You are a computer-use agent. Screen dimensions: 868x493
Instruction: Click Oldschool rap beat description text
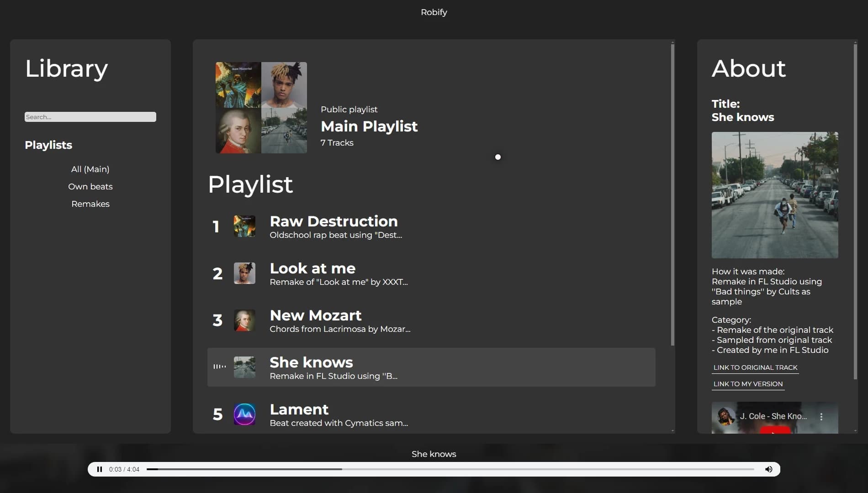coord(336,235)
